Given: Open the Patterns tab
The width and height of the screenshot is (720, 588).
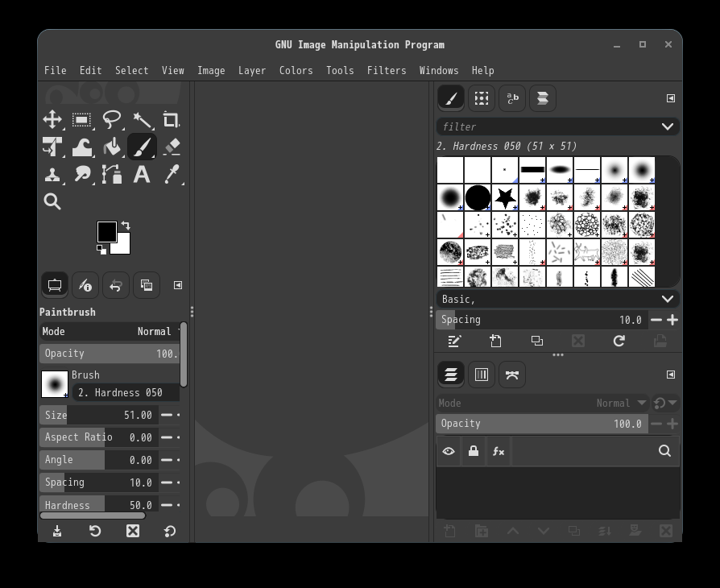Looking at the screenshot, I should (482, 98).
